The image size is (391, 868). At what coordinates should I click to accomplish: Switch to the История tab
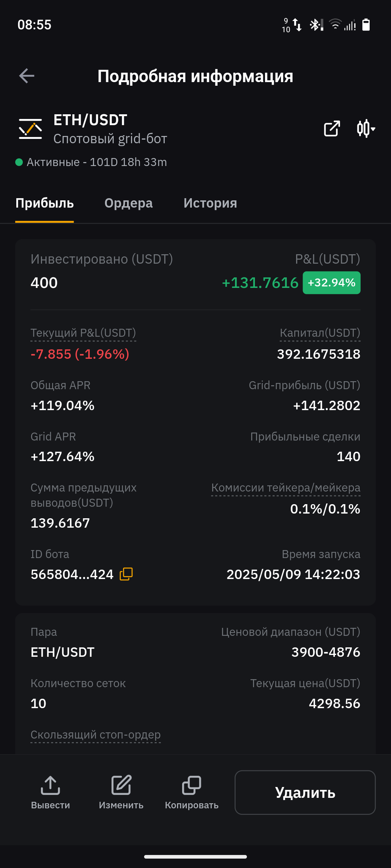click(x=210, y=203)
